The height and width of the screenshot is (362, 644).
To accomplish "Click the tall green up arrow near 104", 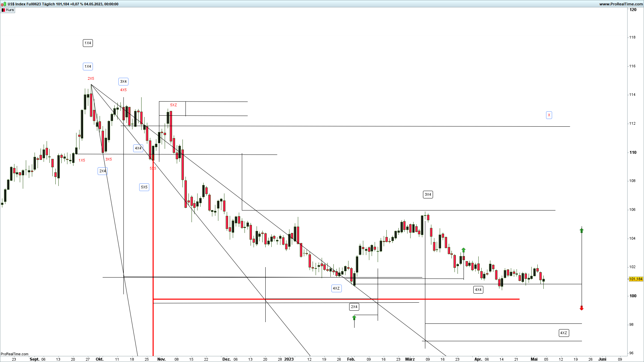I will [x=582, y=230].
